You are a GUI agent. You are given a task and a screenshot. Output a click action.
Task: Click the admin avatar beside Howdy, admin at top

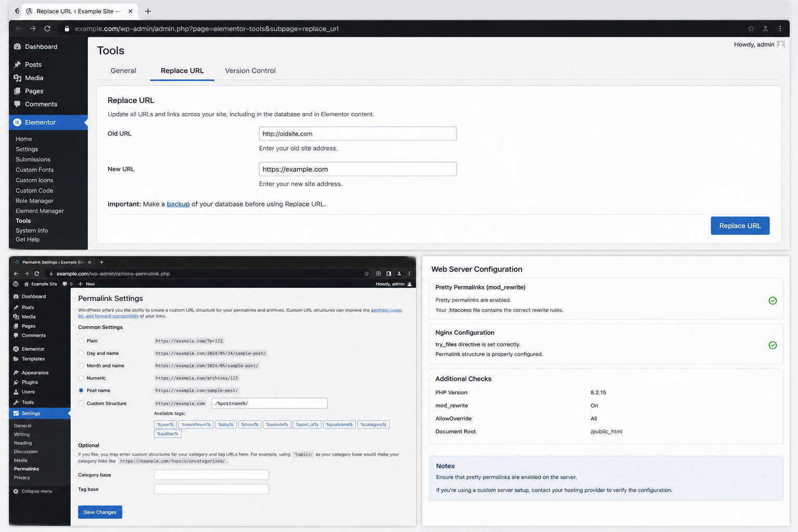point(780,45)
